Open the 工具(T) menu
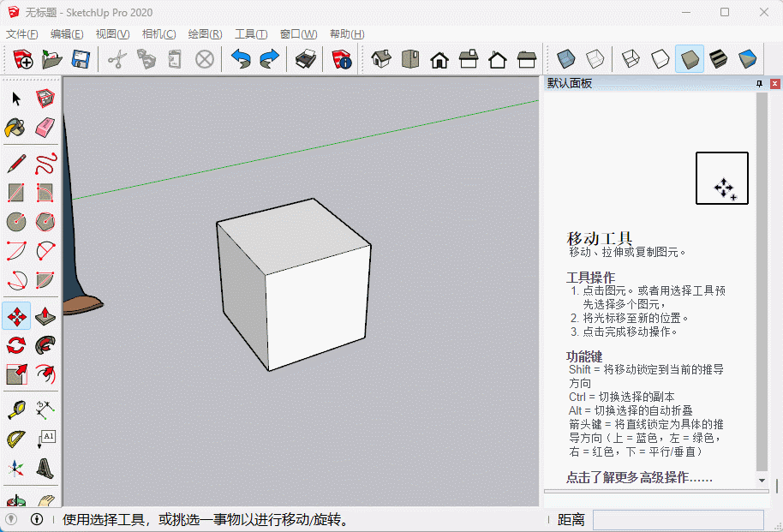Viewport: 783px width, 532px height. pos(250,34)
